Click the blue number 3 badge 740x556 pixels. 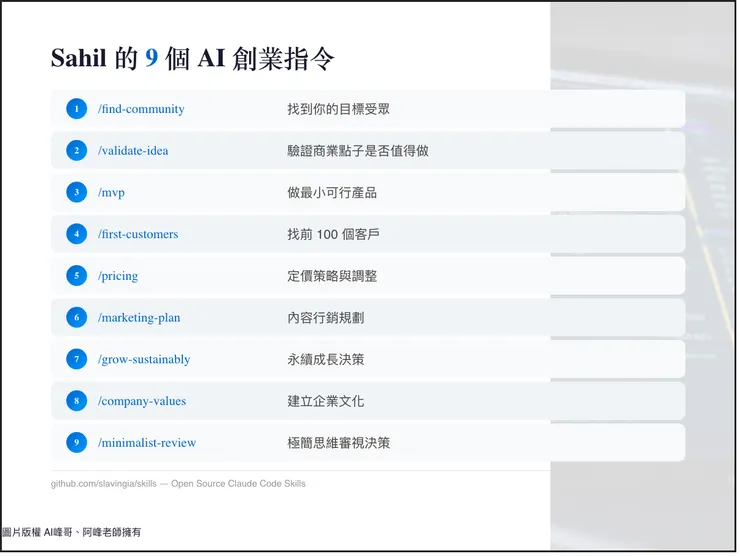click(x=76, y=193)
